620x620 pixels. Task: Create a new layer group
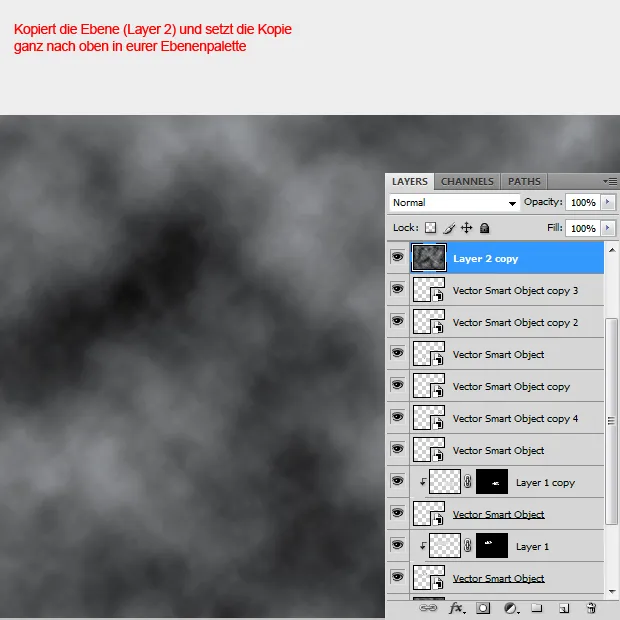coord(537,608)
